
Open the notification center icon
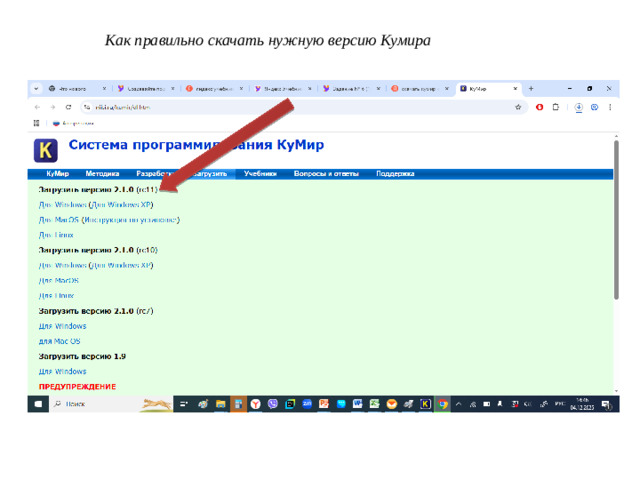[x=607, y=404]
